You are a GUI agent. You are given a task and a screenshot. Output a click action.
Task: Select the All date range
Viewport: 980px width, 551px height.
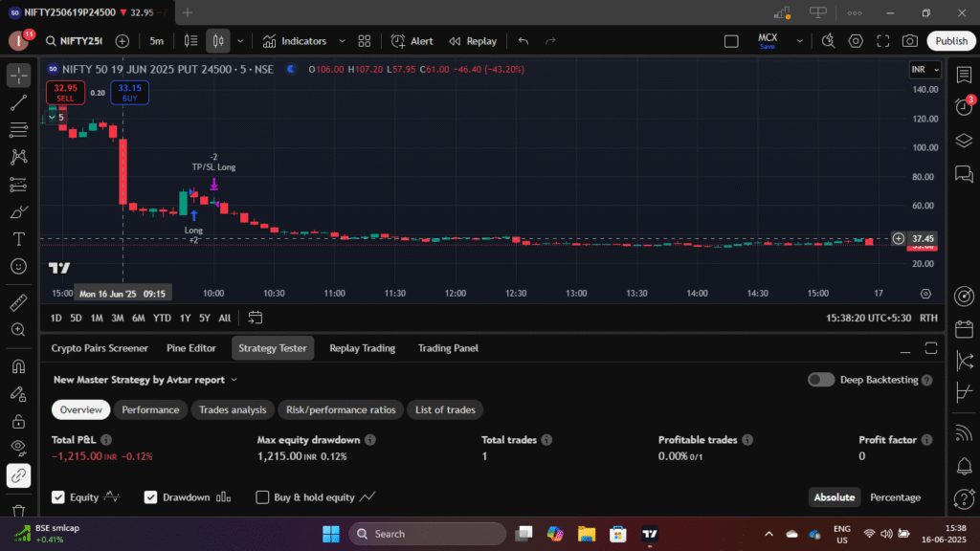224,318
